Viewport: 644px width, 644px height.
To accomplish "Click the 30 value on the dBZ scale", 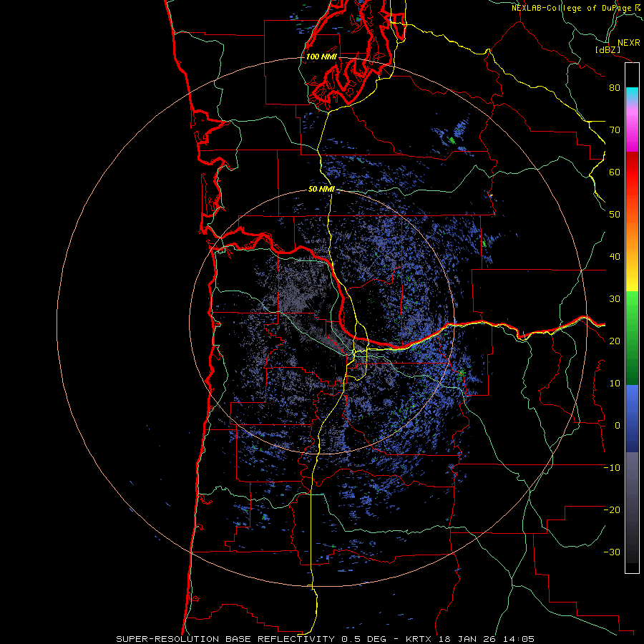I will 615,298.
